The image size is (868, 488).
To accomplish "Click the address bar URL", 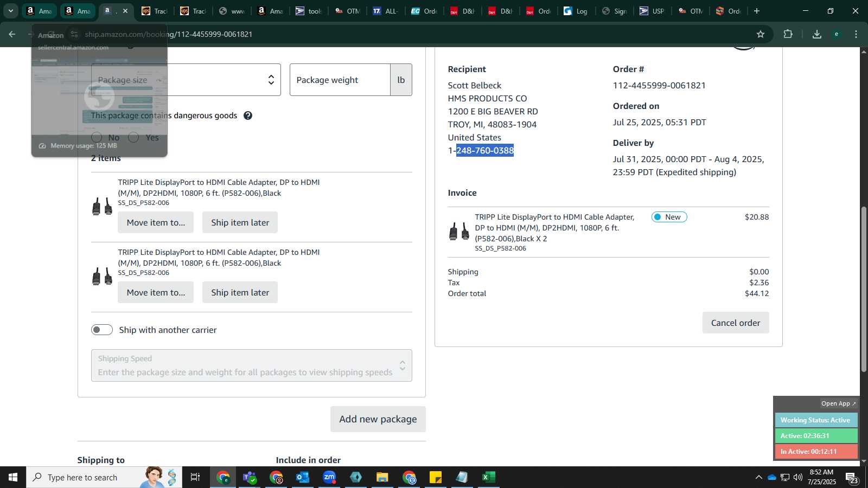I will pyautogui.click(x=168, y=34).
